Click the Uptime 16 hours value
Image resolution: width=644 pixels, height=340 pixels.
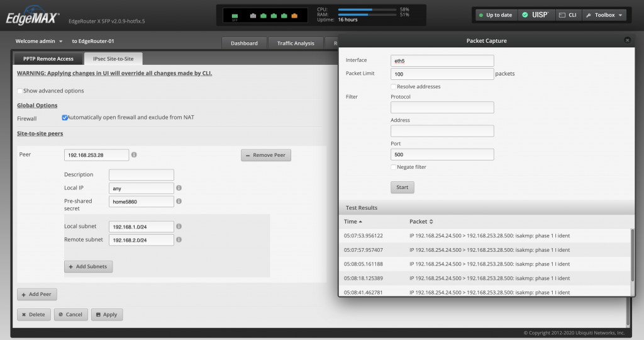pos(347,20)
